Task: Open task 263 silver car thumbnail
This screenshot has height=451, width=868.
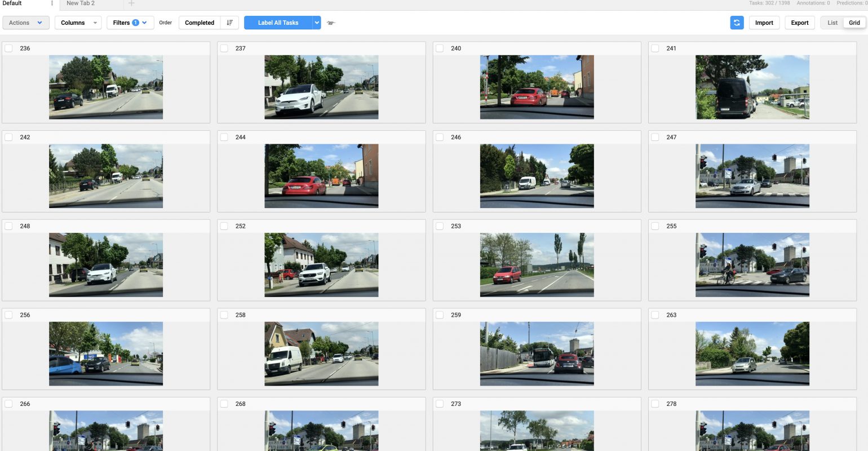Action: point(752,353)
